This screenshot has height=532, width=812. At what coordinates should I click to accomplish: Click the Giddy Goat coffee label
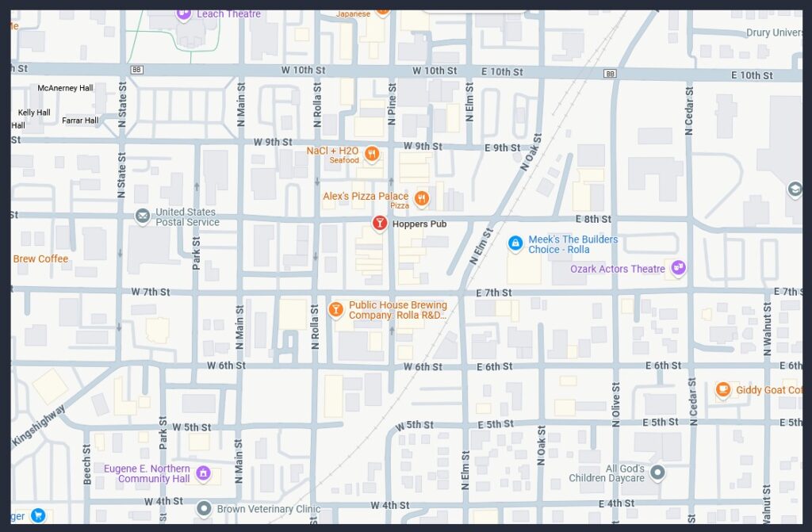click(x=768, y=390)
